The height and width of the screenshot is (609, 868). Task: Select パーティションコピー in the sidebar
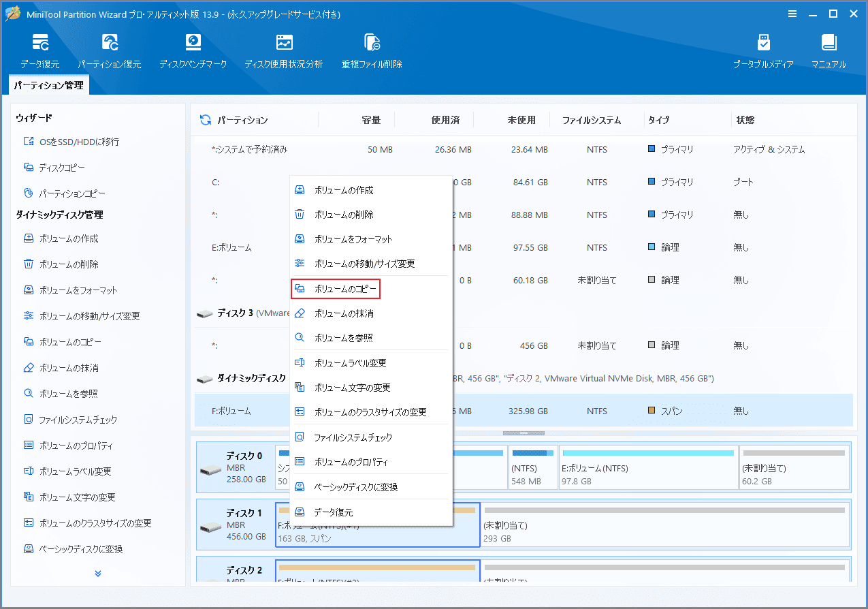click(65, 193)
